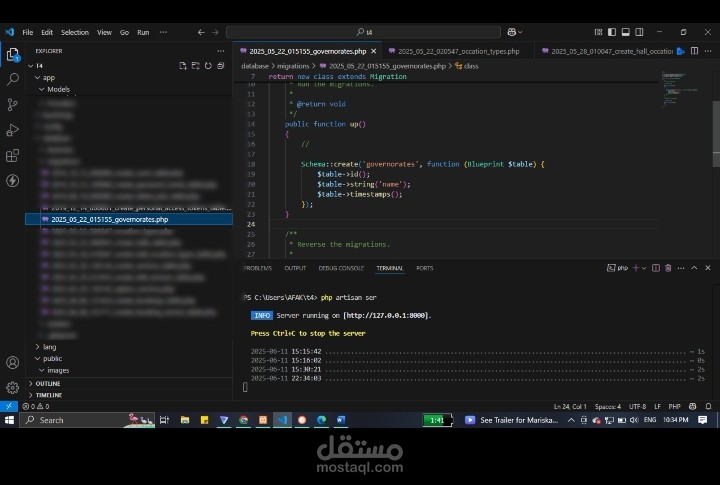
Task: Open the Run and Debug view
Action: 12,130
